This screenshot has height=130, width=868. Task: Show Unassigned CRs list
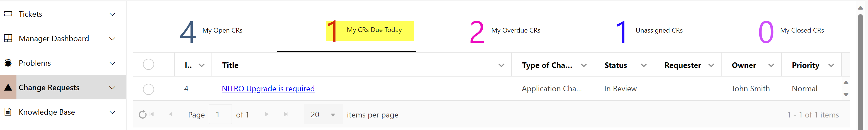[649, 31]
